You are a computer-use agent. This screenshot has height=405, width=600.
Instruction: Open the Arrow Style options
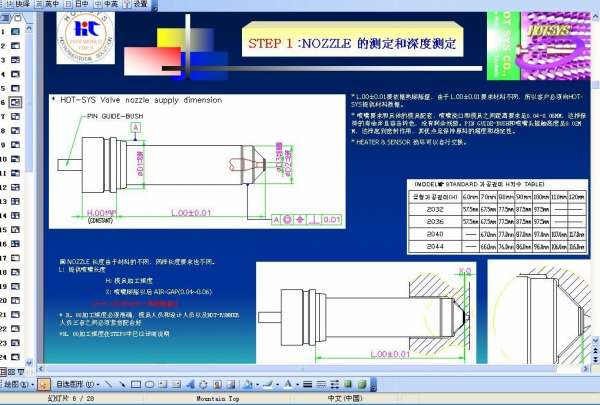click(334, 384)
